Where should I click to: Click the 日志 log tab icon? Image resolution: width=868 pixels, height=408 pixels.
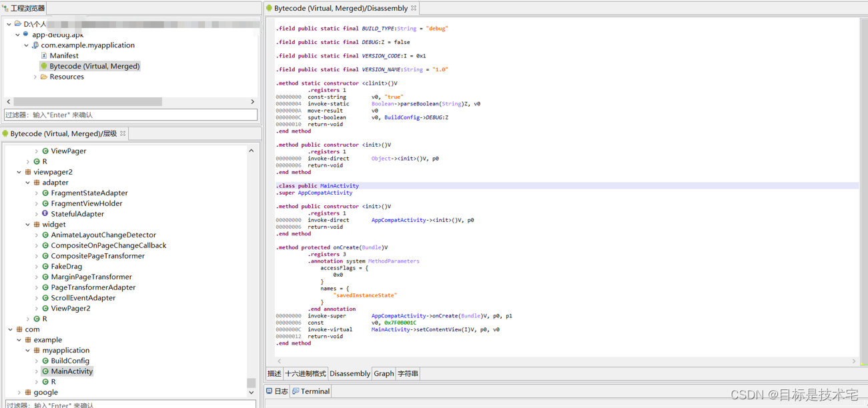pos(270,391)
